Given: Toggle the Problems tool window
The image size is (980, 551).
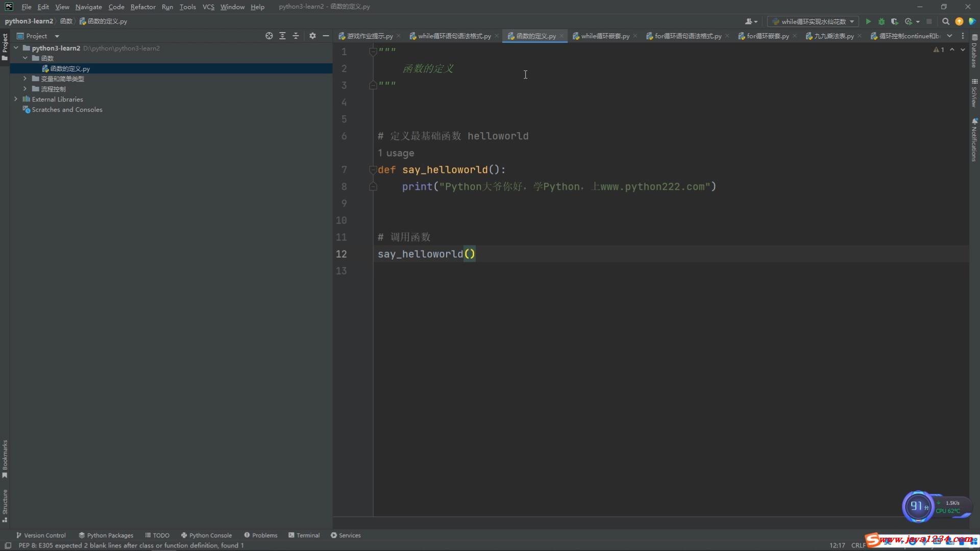Looking at the screenshot, I should (x=260, y=535).
